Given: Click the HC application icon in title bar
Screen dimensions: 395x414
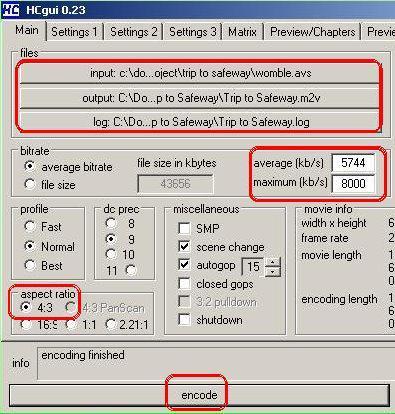Looking at the screenshot, I should (x=11, y=10).
